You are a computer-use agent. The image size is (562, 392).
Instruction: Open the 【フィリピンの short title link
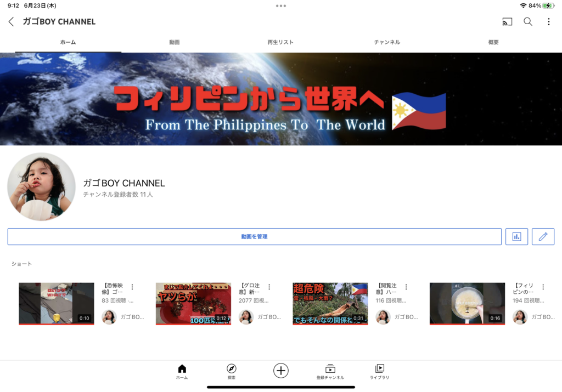524,289
